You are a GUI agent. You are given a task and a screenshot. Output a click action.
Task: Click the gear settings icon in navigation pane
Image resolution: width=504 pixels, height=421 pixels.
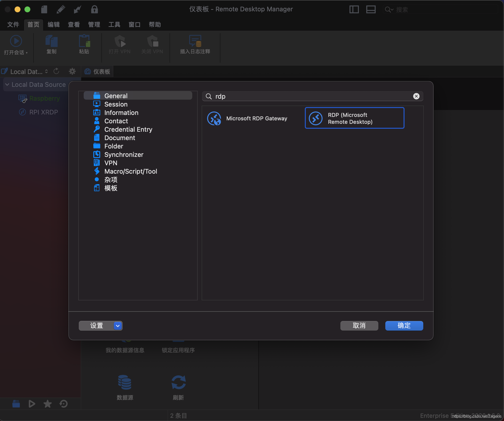[72, 71]
